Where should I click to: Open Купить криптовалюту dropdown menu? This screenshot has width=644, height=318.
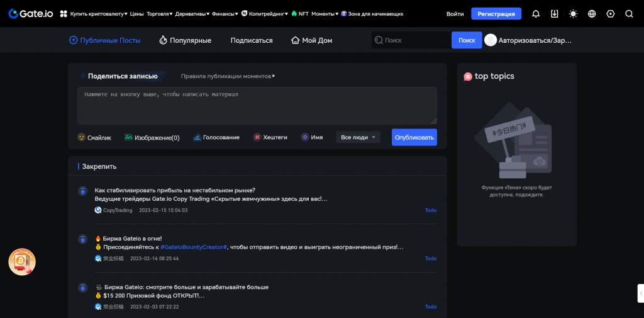pos(96,13)
